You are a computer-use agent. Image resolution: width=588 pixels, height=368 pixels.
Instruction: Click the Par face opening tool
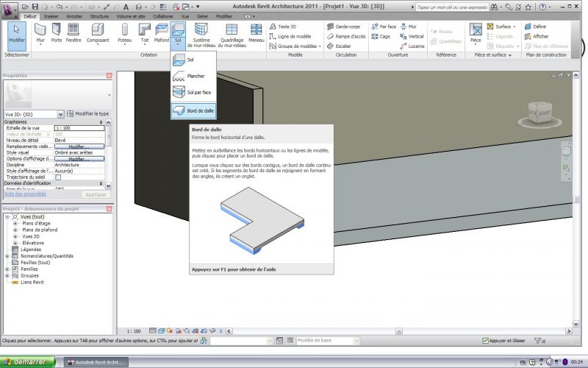click(x=384, y=26)
